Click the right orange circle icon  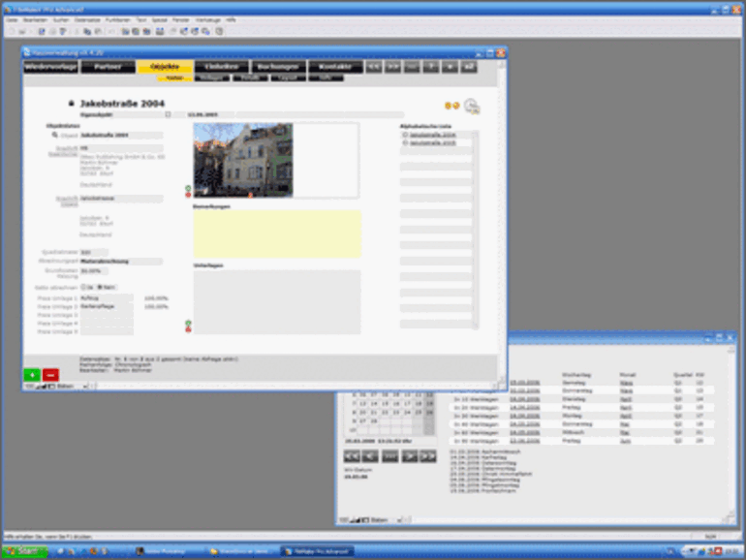(455, 106)
